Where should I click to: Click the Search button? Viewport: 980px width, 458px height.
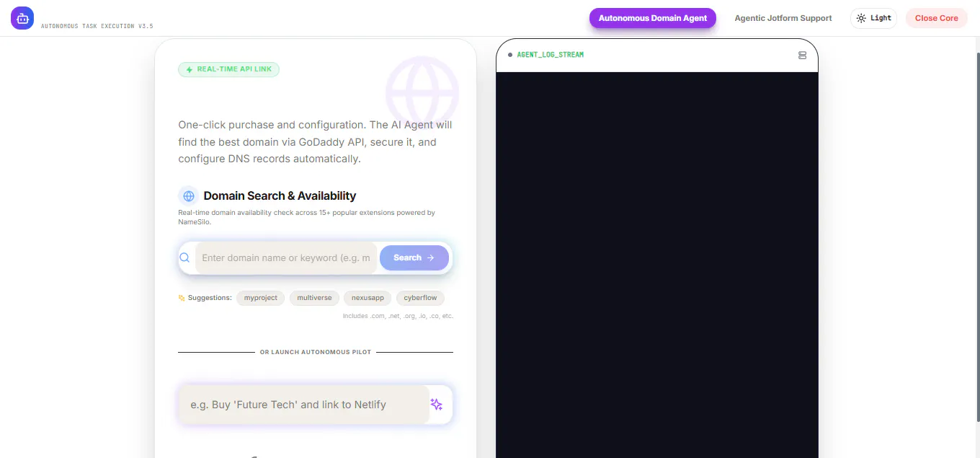pos(414,257)
